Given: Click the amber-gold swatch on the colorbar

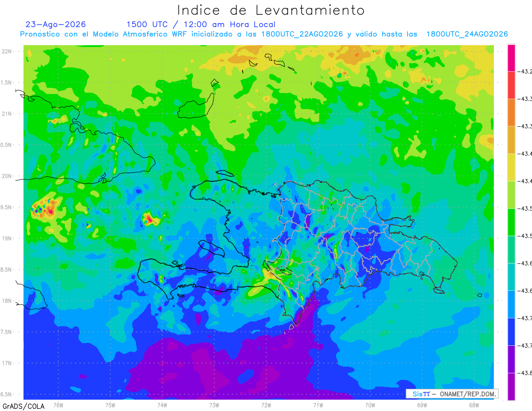Looking at the screenshot, I should pos(511,140).
